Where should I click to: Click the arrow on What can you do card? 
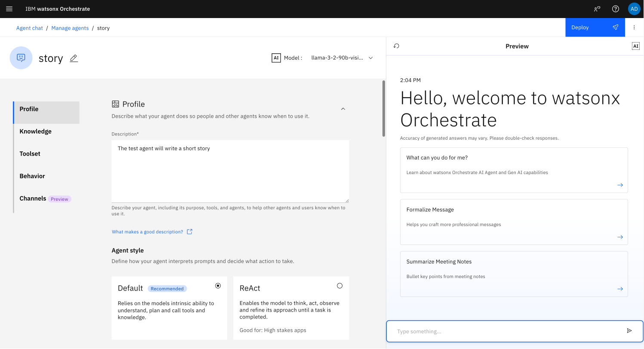click(x=620, y=185)
